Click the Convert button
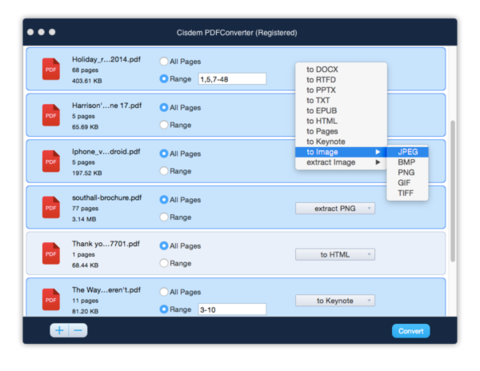This screenshot has height=371, width=480. [411, 331]
